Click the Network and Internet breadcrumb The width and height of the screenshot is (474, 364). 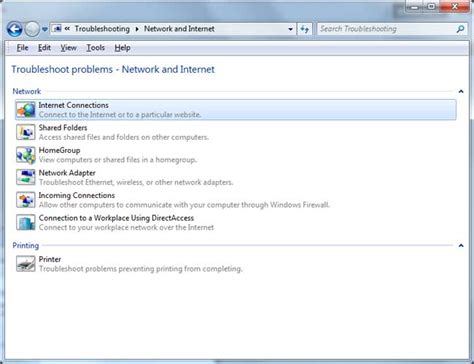click(179, 29)
